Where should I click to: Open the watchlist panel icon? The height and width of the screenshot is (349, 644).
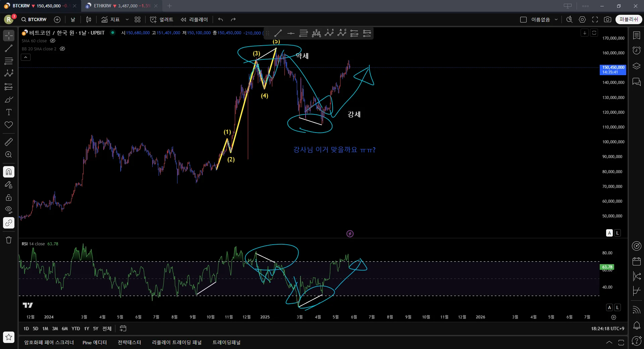point(636,35)
